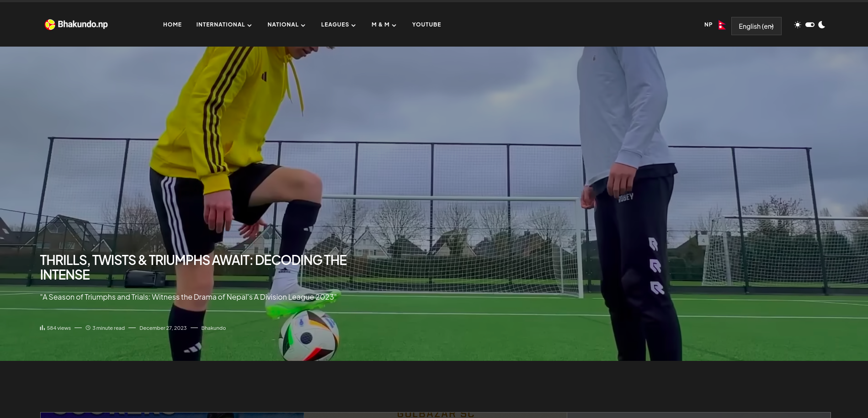Expand the National dropdown menu
The width and height of the screenshot is (868, 418).
[x=286, y=25]
